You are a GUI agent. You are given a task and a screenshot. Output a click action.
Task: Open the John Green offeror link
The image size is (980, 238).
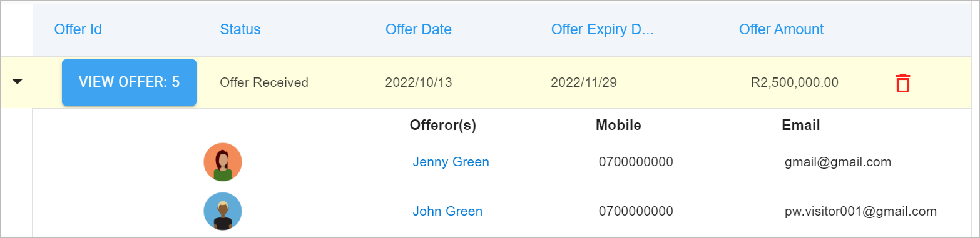pyautogui.click(x=447, y=211)
